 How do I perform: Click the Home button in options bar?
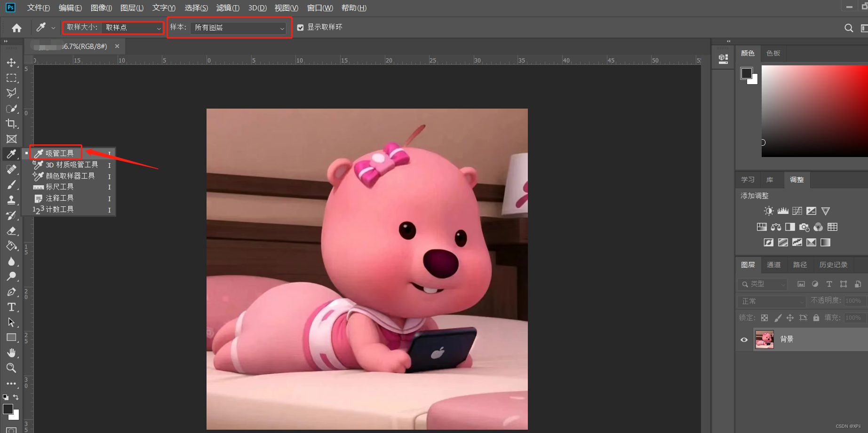click(x=16, y=28)
